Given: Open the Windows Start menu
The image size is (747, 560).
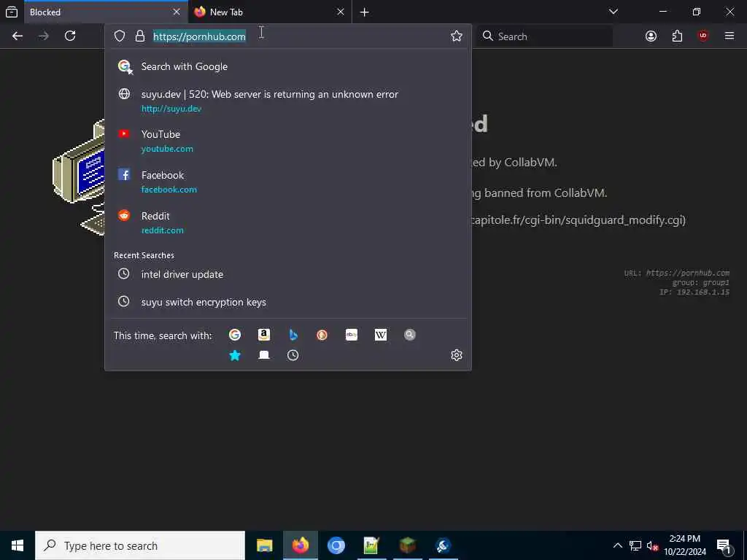Looking at the screenshot, I should (18, 545).
